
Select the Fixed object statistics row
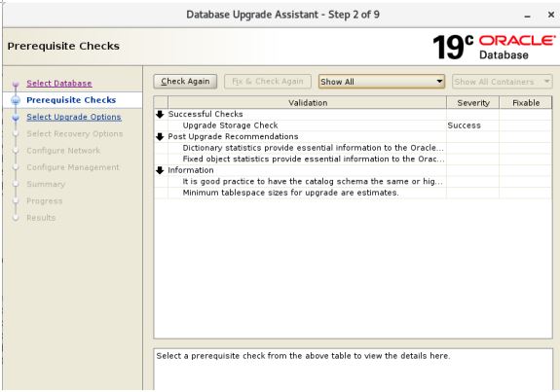point(353,160)
